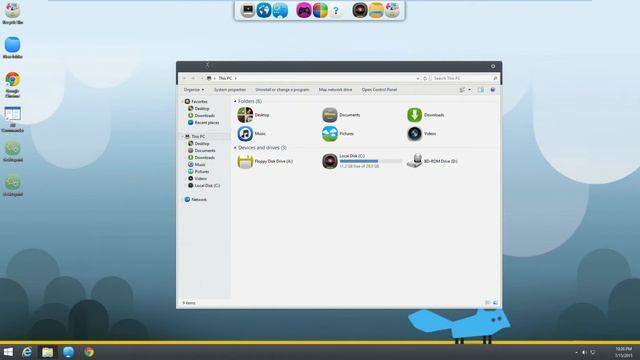This screenshot has width=640, height=360.
Task: Select Documents in navigation pane
Action: coord(202,151)
